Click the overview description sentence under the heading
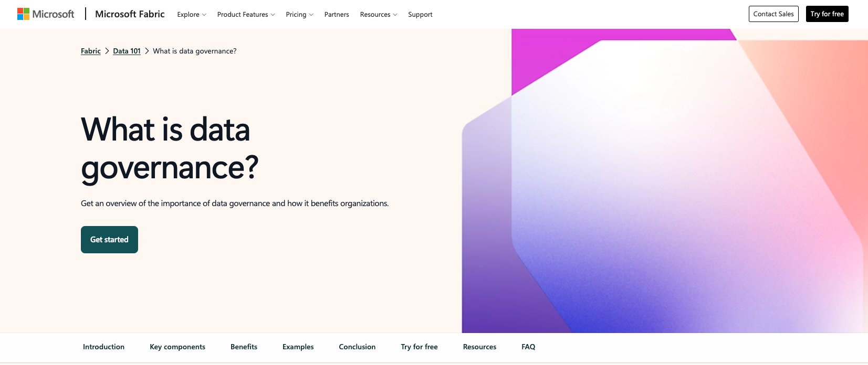Screen dimensions: 868x365 [235, 203]
